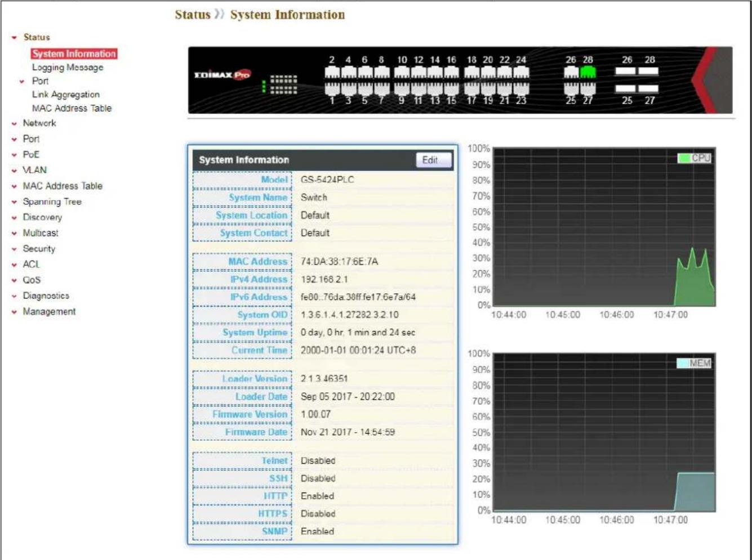Click port 2 icon on switch panel
The width and height of the screenshot is (752, 560).
(x=332, y=72)
